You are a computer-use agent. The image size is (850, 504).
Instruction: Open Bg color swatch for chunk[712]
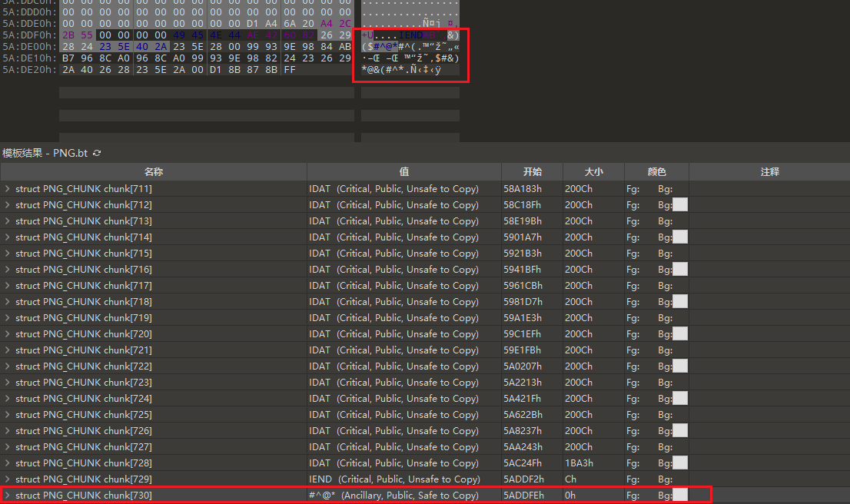click(680, 205)
